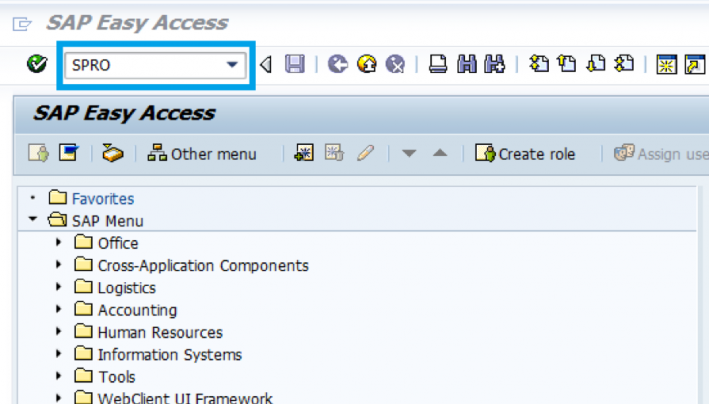709x404 pixels.
Task: Click the Other menu button
Action: click(201, 153)
